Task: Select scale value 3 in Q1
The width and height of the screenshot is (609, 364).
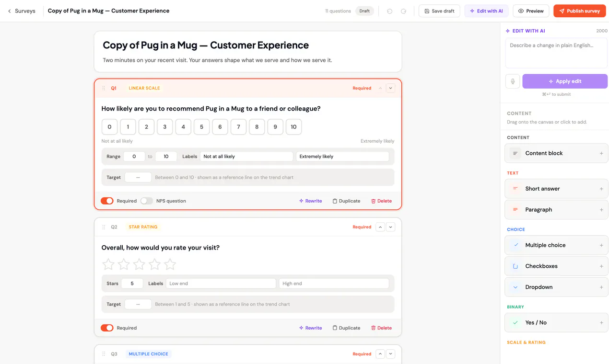Action: click(164, 127)
